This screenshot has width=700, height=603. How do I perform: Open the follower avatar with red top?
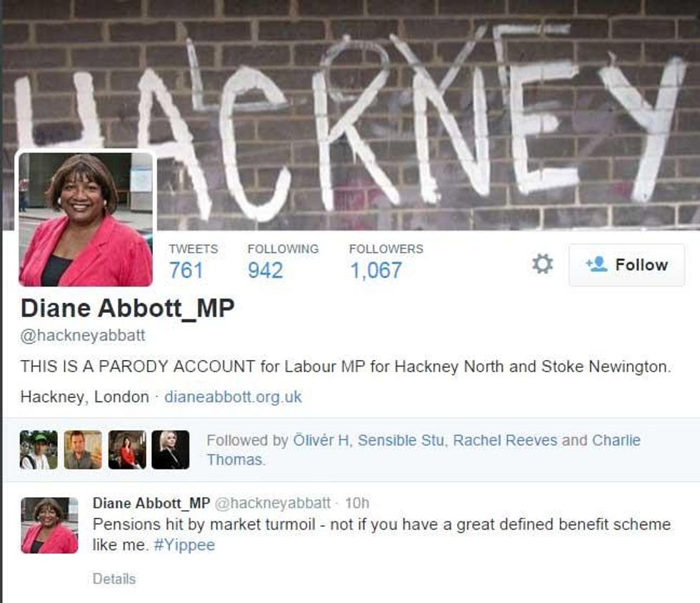coord(127,450)
